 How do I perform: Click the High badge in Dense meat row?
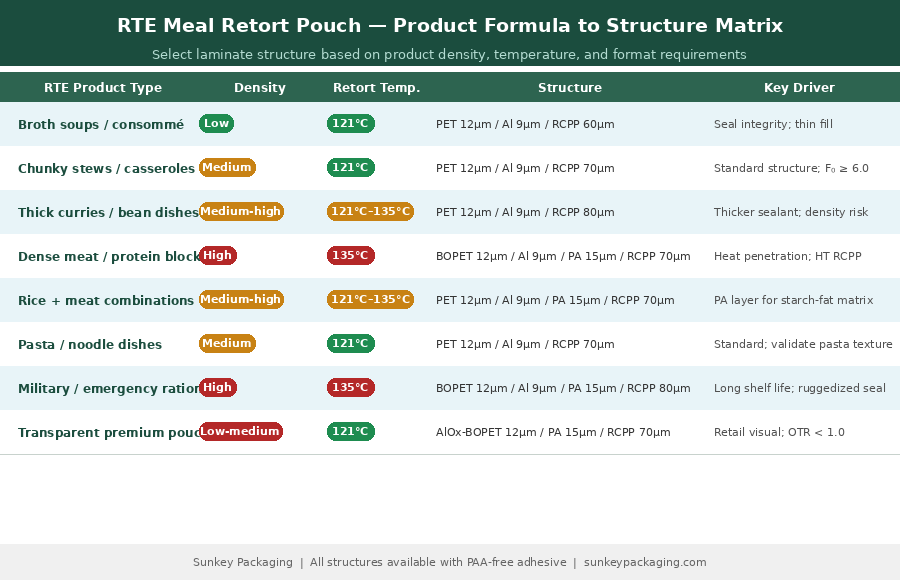tap(217, 256)
